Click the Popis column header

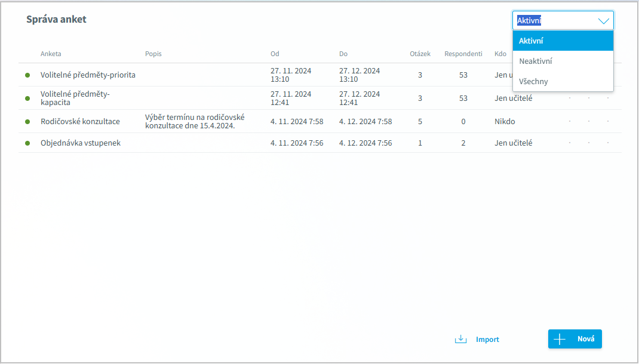pos(153,54)
